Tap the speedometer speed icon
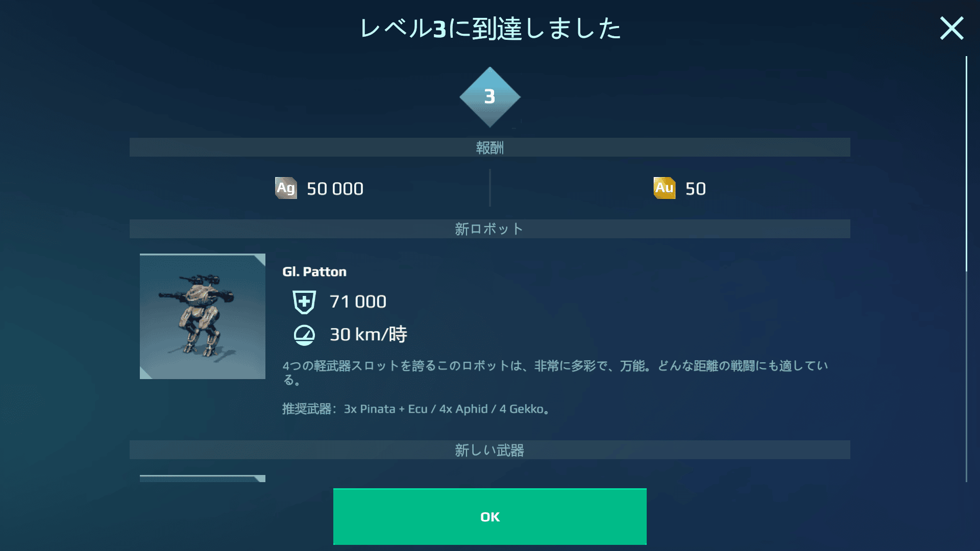 [x=304, y=335]
